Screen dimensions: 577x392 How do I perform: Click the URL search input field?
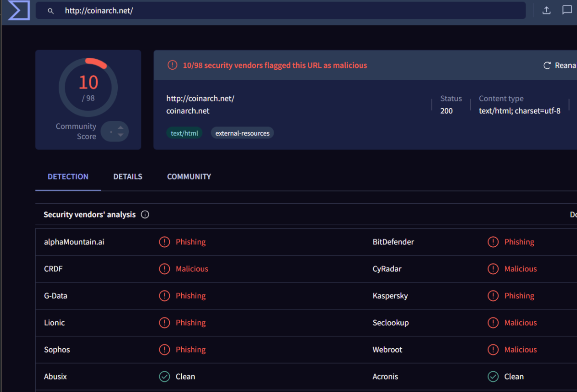(288, 11)
